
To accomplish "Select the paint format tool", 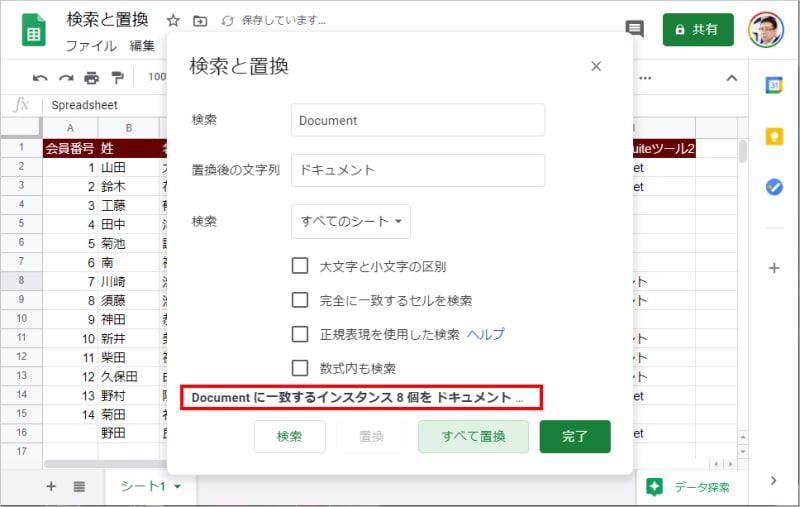I will click(x=117, y=78).
